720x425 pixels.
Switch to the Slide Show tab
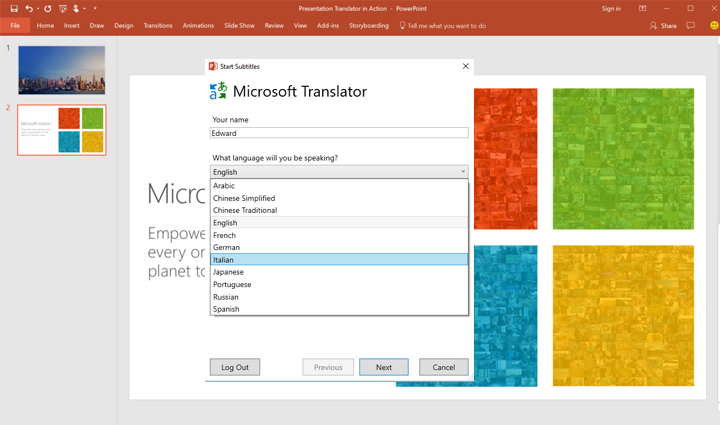pos(239,26)
